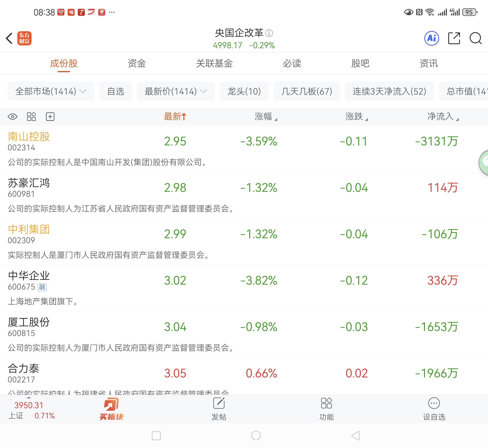Toggle the eye visibility icon
The height and width of the screenshot is (448, 488).
13,117
